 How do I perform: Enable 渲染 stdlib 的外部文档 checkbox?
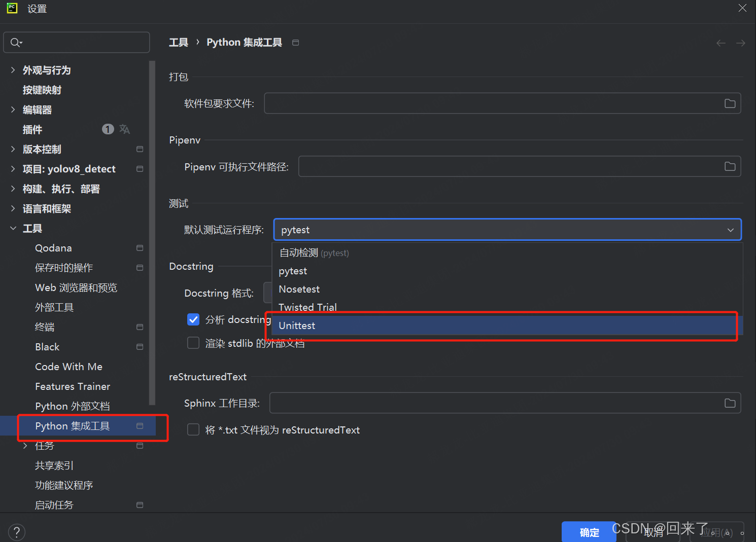pos(193,343)
